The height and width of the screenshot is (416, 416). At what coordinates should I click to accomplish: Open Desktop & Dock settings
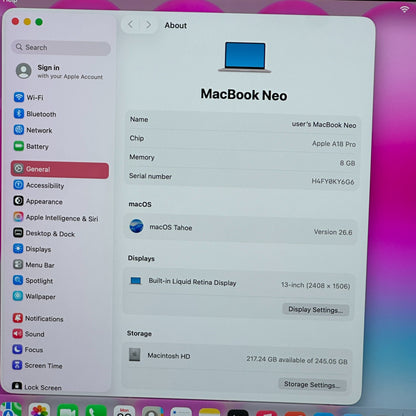point(44,233)
